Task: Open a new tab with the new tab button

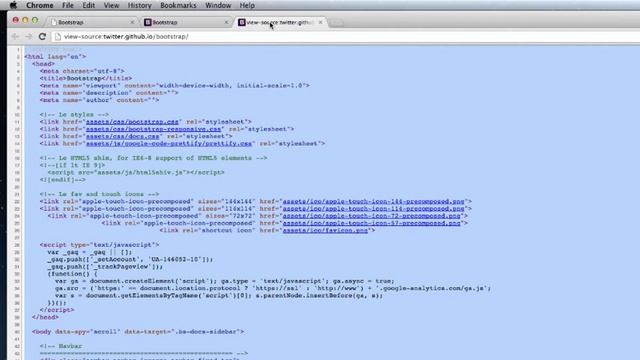Action: 336,23
